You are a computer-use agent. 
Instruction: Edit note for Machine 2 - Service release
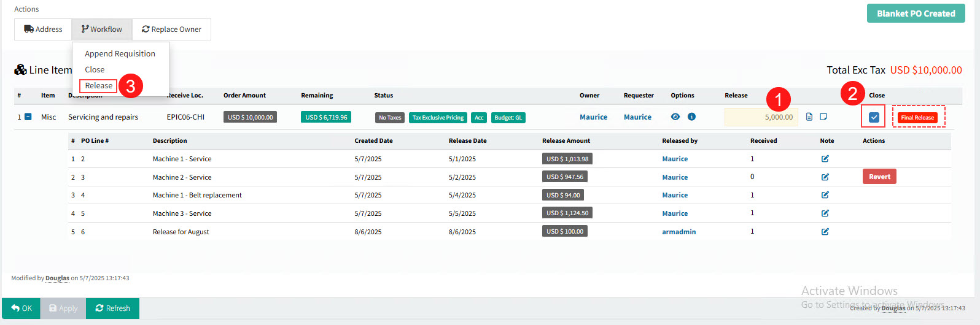point(825,177)
